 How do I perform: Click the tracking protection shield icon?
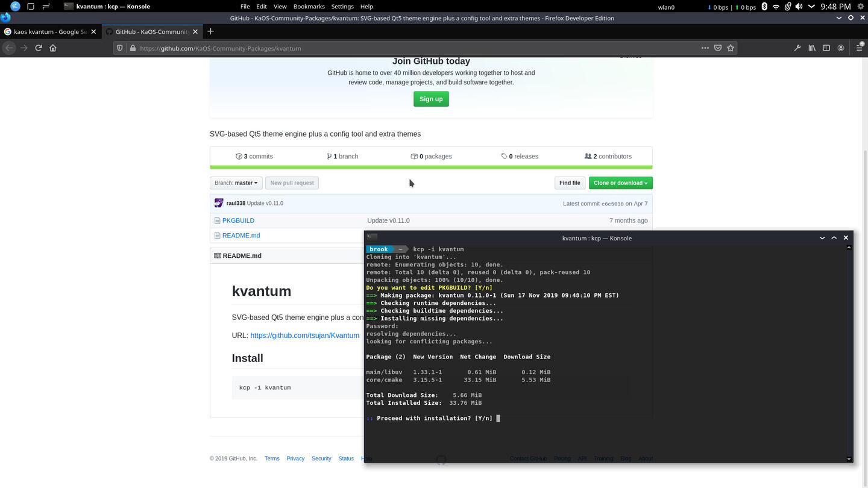(120, 48)
